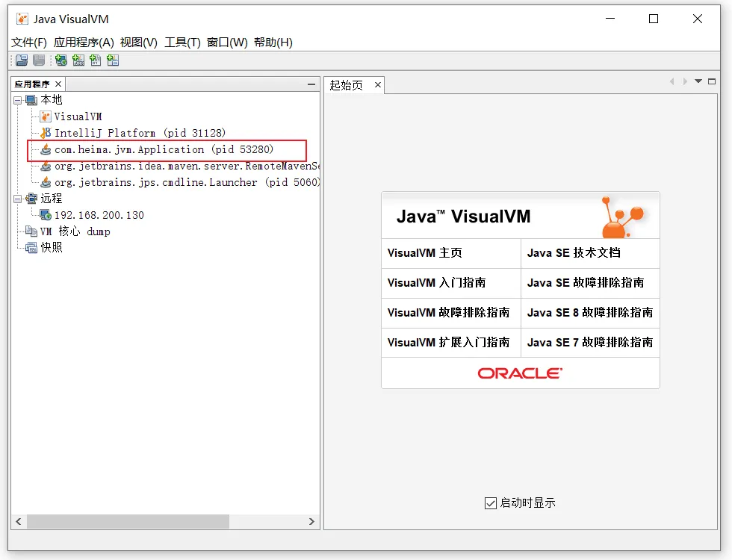Open the 文件(F) menu
Screen dimensions: 732x560
point(29,43)
